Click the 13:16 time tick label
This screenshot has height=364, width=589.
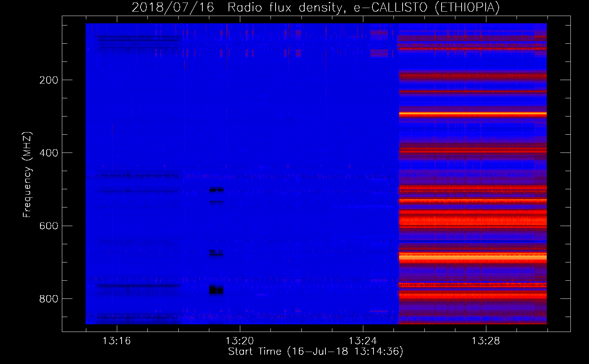(116, 341)
